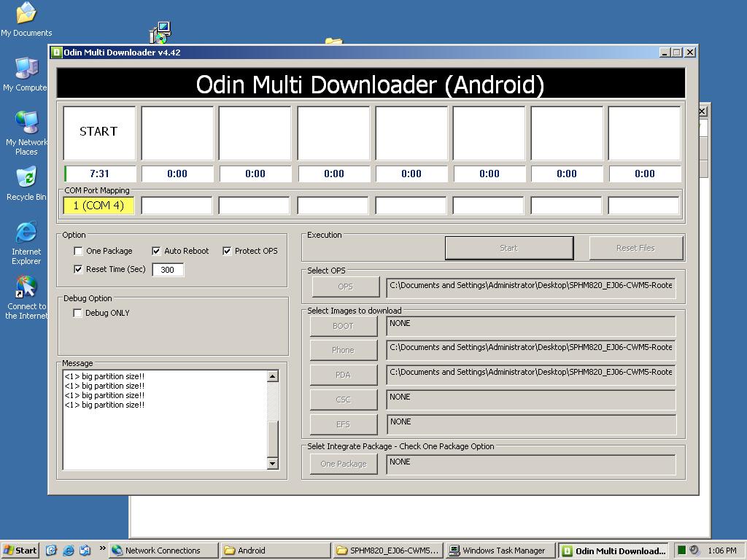Image resolution: width=747 pixels, height=560 pixels.
Task: Click the EFS image button
Action: pyautogui.click(x=343, y=424)
